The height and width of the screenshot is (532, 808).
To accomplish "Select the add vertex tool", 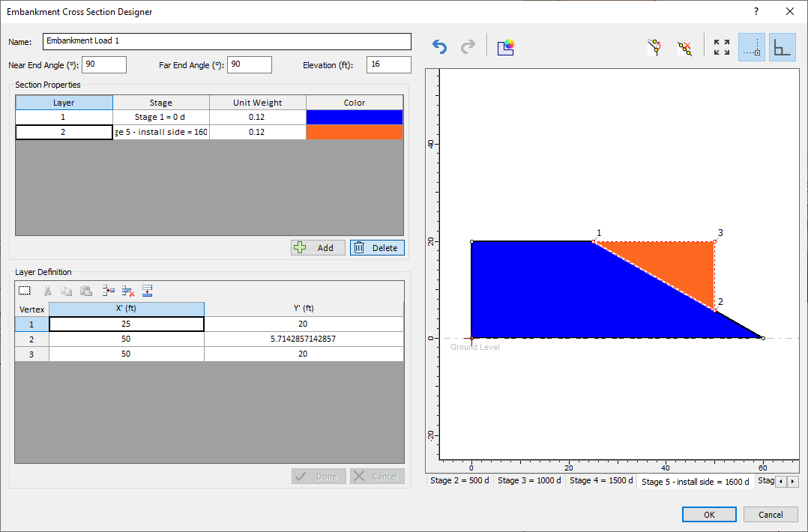I will [x=654, y=46].
